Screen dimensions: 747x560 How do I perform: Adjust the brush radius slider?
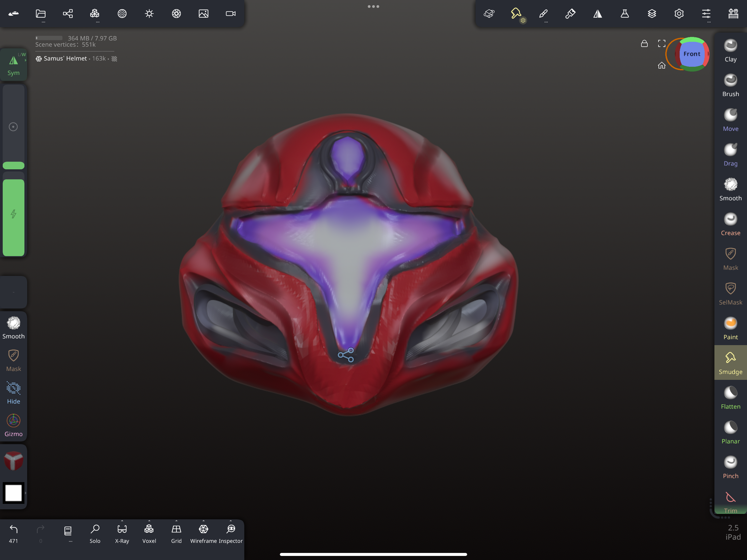click(14, 127)
